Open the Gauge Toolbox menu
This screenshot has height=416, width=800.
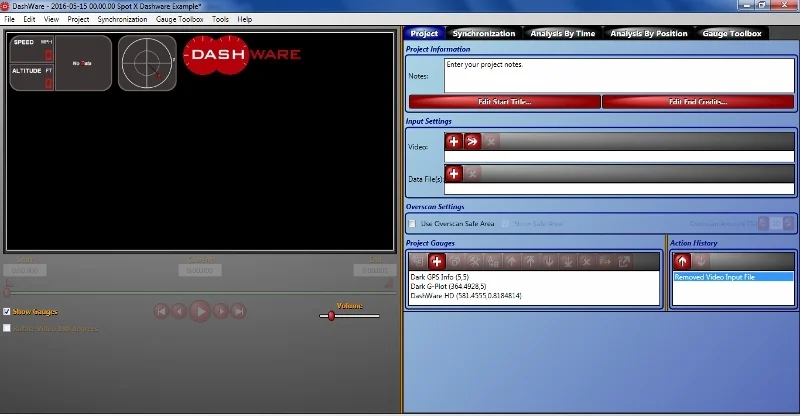tap(180, 19)
